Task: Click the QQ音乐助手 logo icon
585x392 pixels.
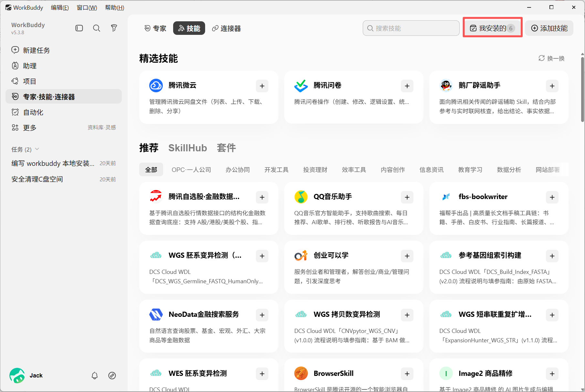Action: tap(301, 197)
